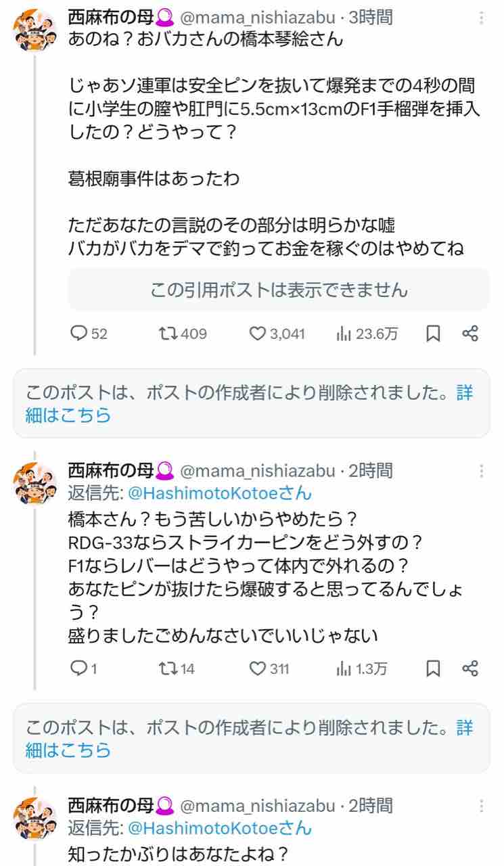Open 西麻布の母 avatar on the first post
Screen dimensions: 504x866
35,30
